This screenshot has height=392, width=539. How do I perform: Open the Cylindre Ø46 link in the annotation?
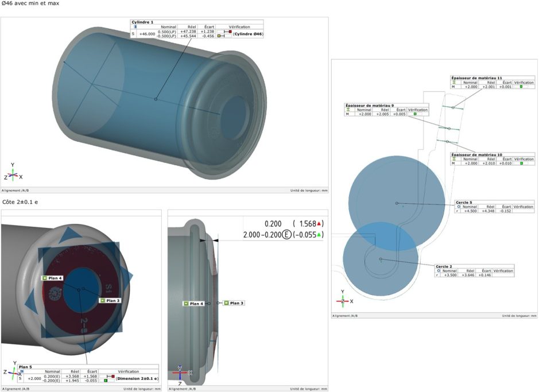coord(247,33)
